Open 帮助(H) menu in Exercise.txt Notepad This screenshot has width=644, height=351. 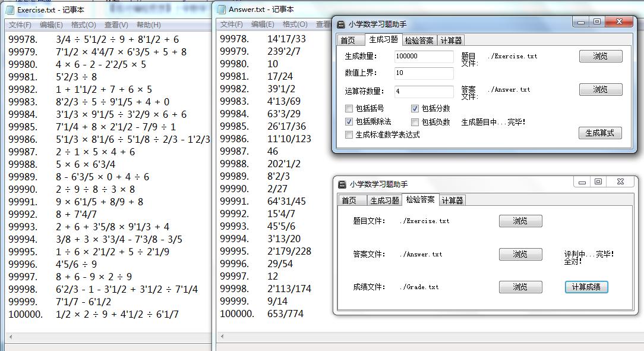pos(149,25)
